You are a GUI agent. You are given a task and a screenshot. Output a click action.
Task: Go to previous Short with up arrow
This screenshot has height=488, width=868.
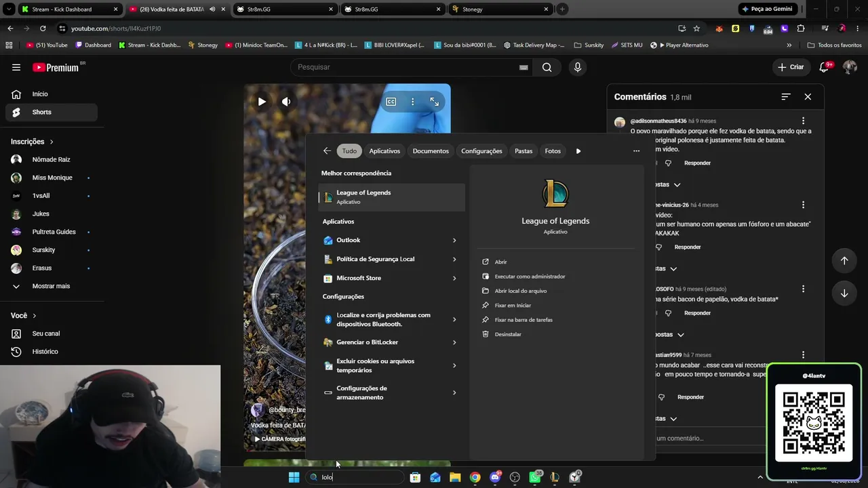(x=844, y=261)
